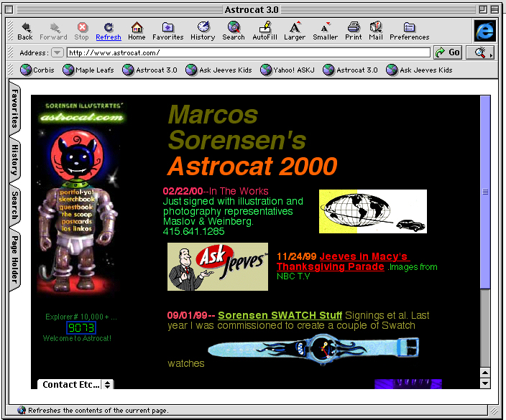Increase text size with Larger icon
The image size is (506, 420).
pyautogui.click(x=295, y=27)
